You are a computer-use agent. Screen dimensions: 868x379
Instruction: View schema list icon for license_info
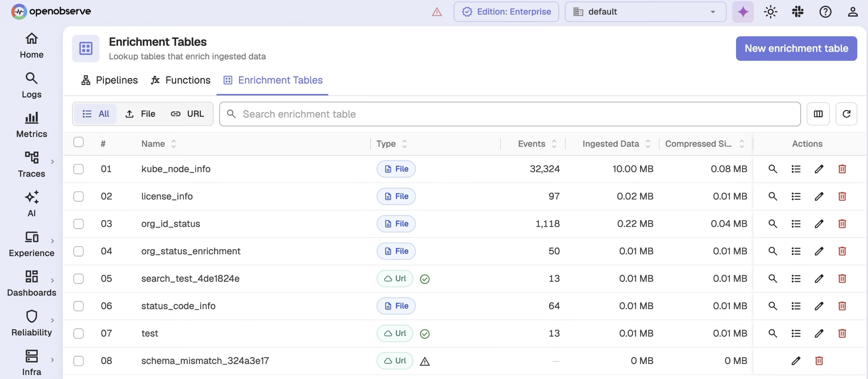[x=796, y=196]
